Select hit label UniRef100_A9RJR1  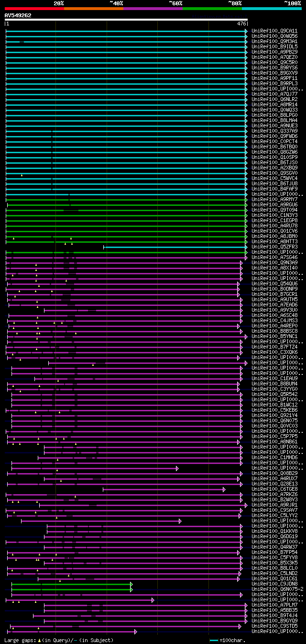(x=274, y=505)
